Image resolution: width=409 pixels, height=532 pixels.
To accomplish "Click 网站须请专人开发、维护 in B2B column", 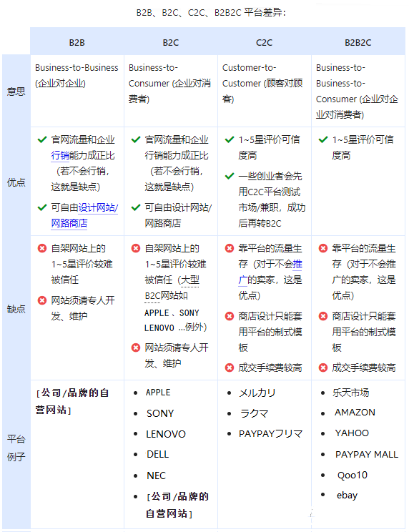I will [83, 308].
